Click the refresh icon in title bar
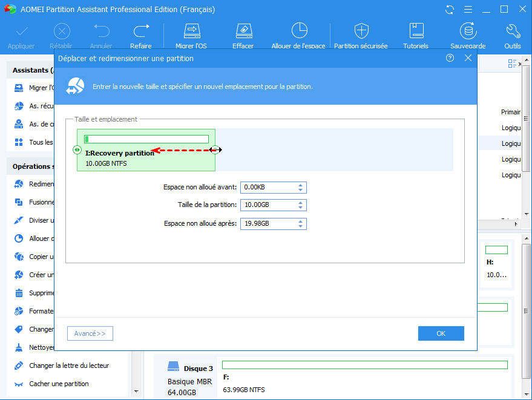 coord(450,10)
